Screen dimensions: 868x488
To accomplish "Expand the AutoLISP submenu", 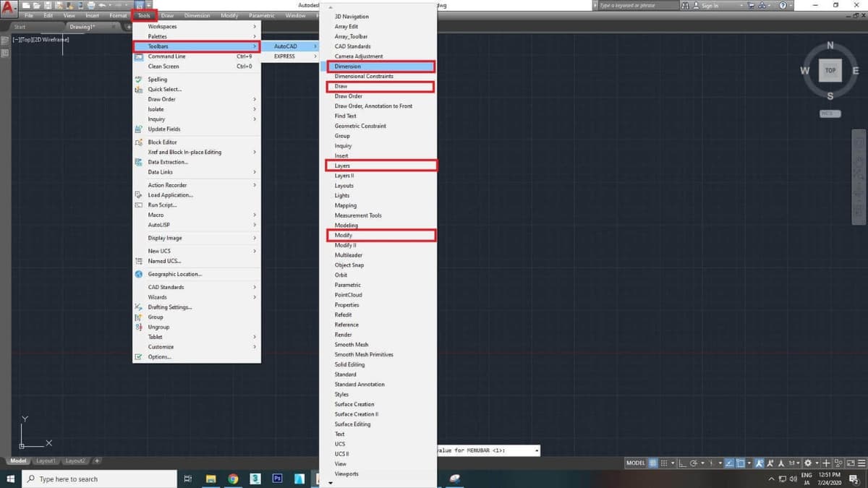I will 196,225.
